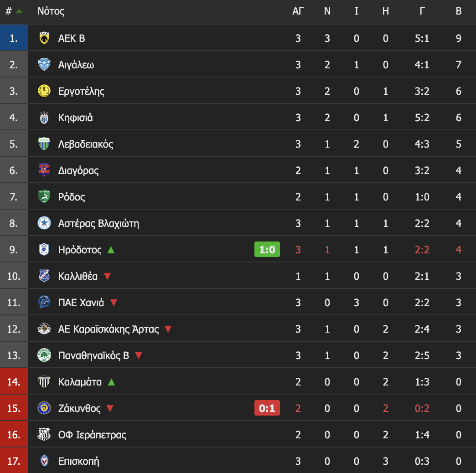Viewport: 476px width, 473px height.
Task: Click the Αιγάλεω club logo
Action: pos(44,65)
